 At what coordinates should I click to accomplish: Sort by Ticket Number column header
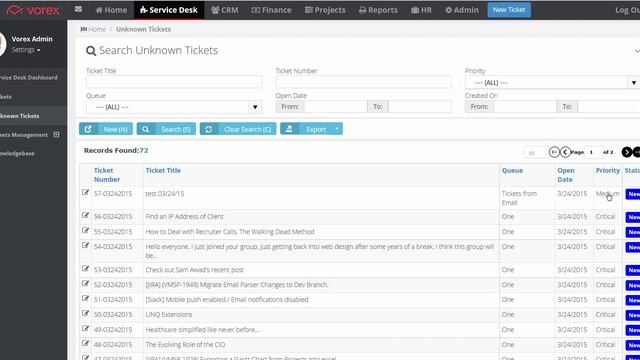(x=107, y=175)
